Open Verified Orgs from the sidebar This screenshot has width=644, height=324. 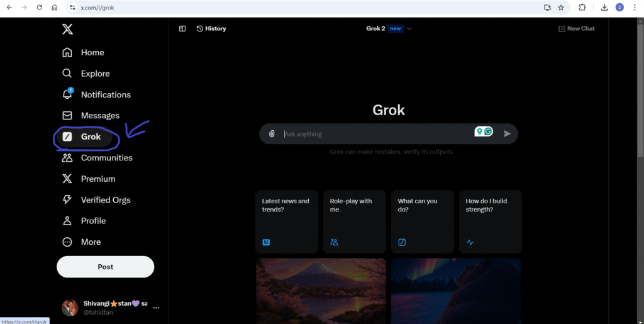(x=96, y=200)
